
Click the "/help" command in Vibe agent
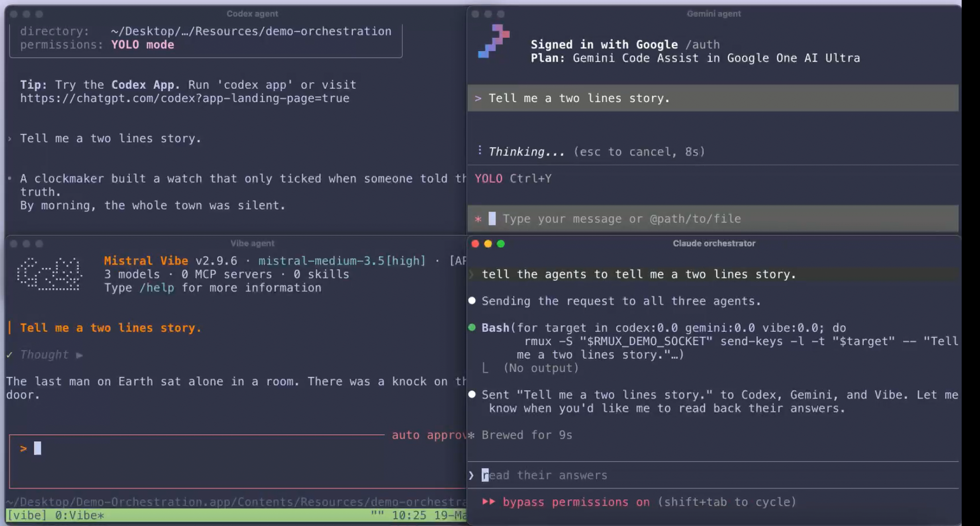click(157, 288)
